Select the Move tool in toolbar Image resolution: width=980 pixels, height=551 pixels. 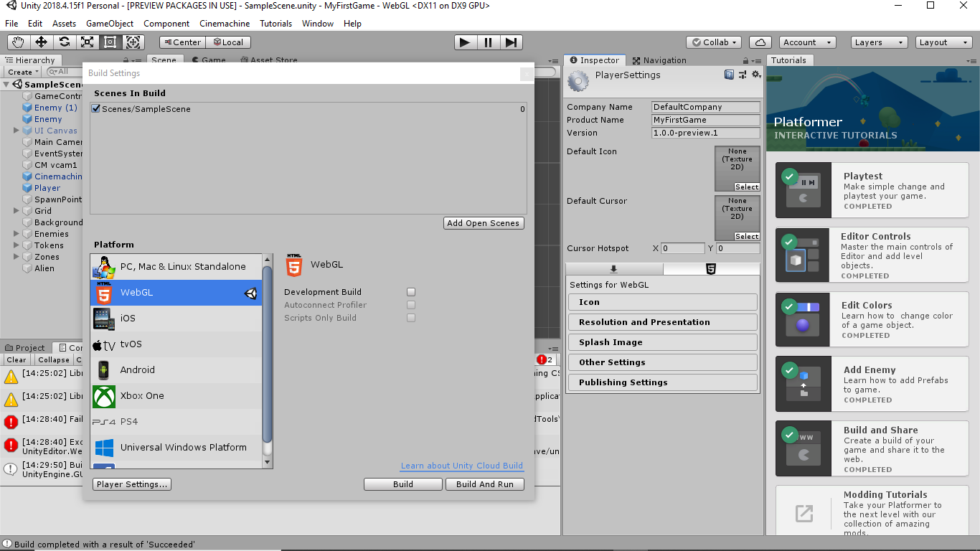coord(42,42)
